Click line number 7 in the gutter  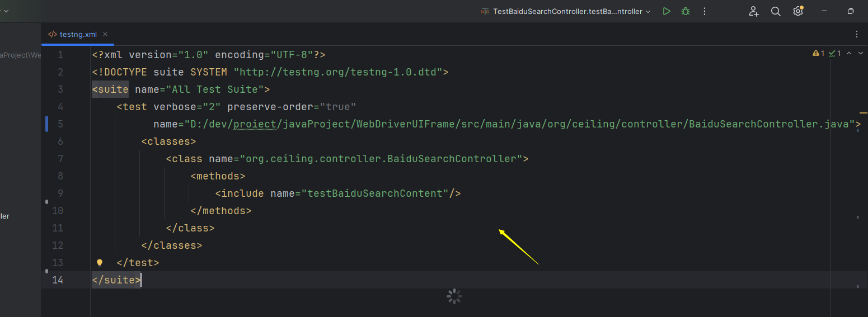[x=60, y=159]
